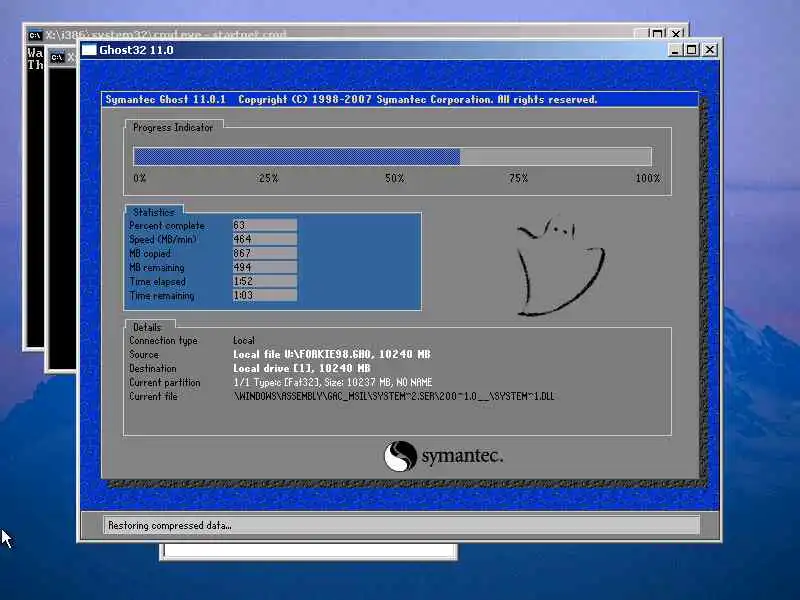Screen dimensions: 800x600
Task: Click the cmd.exe window icon behind Ghost
Action: click(35, 35)
